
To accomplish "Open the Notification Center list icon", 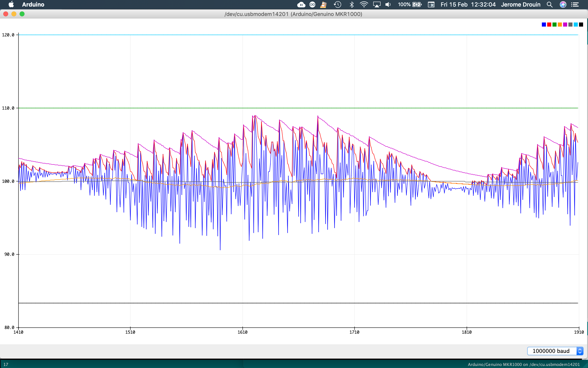I will point(575,4).
